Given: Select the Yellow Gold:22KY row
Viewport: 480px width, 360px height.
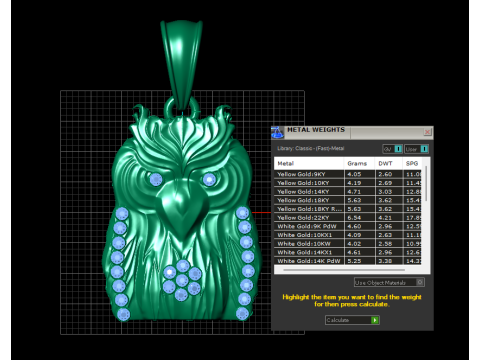Looking at the screenshot, I should [348, 217].
